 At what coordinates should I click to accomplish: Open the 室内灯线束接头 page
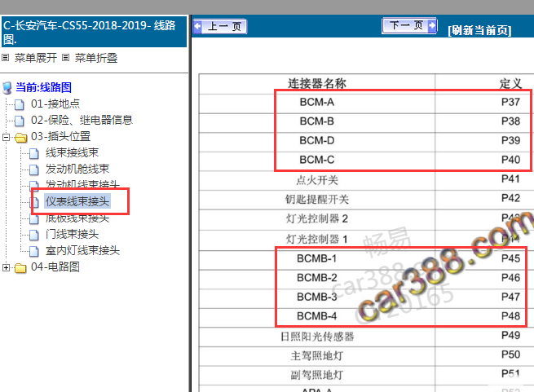pos(83,251)
